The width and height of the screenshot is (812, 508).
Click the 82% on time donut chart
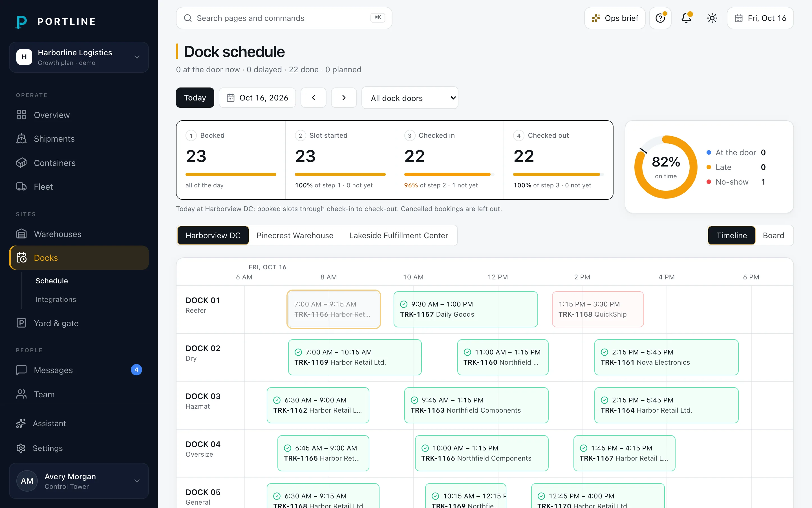tap(666, 167)
